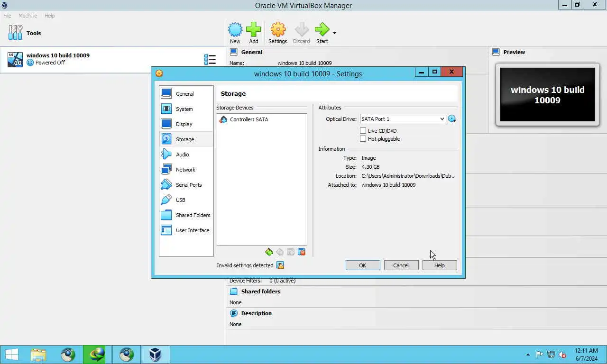Show hidden tray icons arrow

(x=528, y=355)
